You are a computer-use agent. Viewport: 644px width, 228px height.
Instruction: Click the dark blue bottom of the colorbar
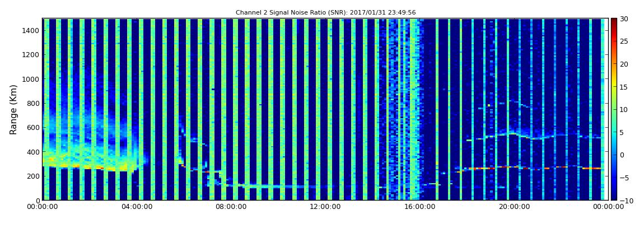coord(614,197)
